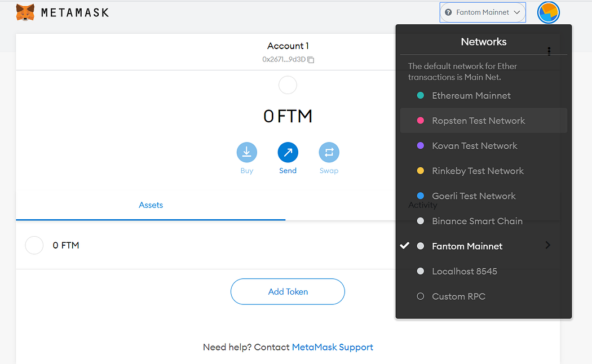Open the account avatar menu
This screenshot has height=364, width=592.
coord(548,12)
